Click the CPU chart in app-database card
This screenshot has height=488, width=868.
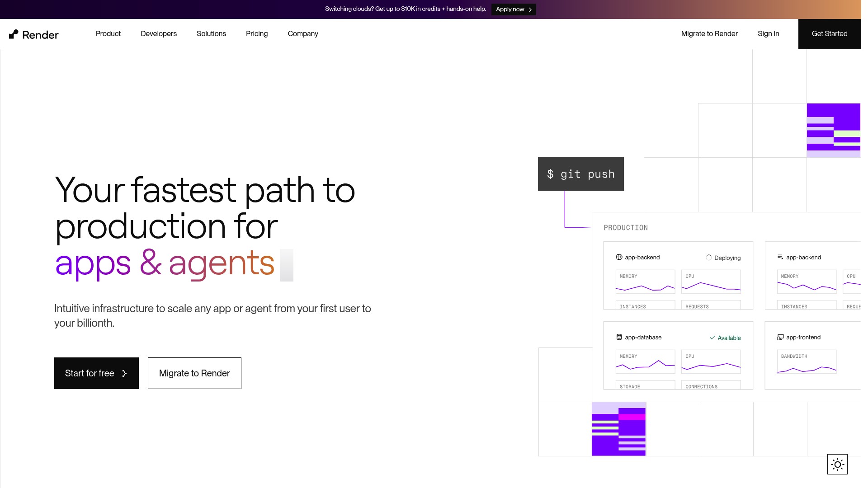point(711,361)
